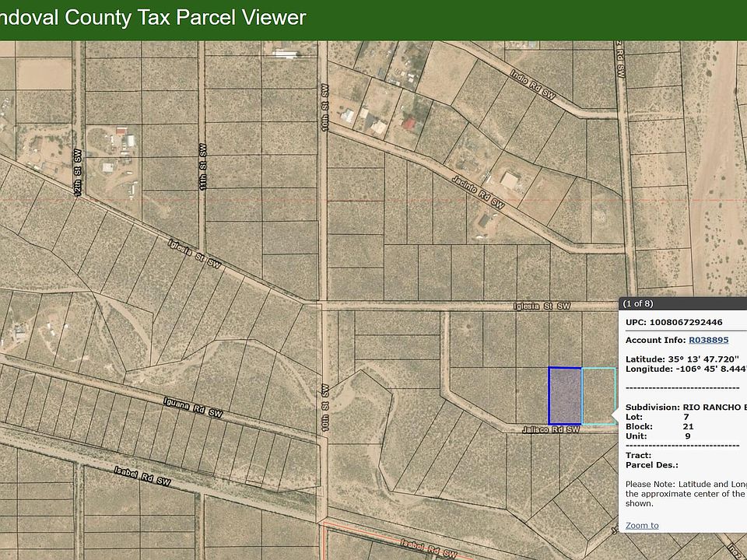Open account info link R038895
Image resolution: width=747 pixels, height=560 pixels.
(x=708, y=340)
